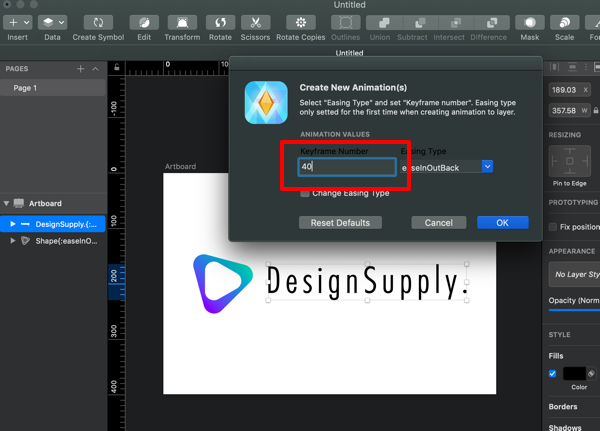Open the Data dropdown arrow
The width and height of the screenshot is (600, 431).
(62, 23)
